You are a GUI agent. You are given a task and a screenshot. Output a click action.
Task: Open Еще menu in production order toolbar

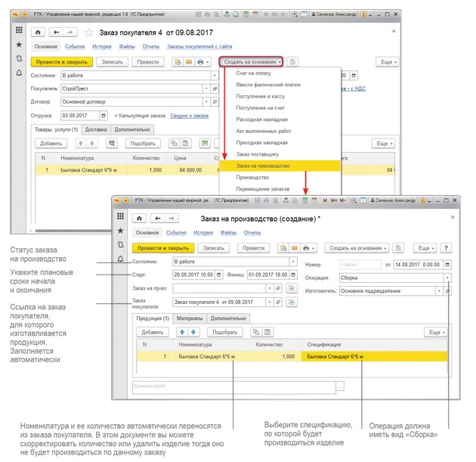click(426, 248)
